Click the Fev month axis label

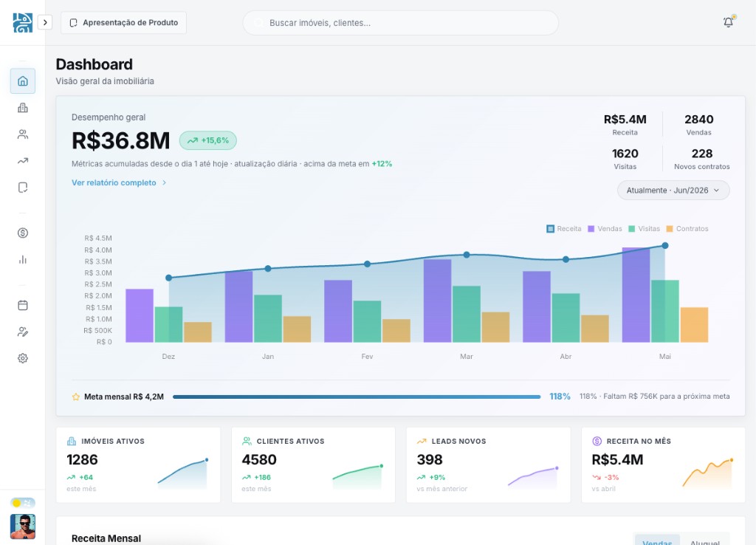click(x=367, y=357)
